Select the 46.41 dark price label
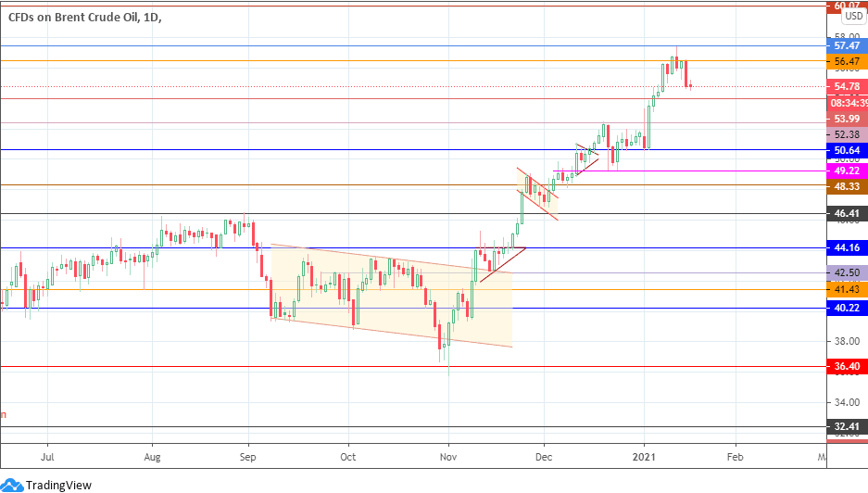 point(847,213)
